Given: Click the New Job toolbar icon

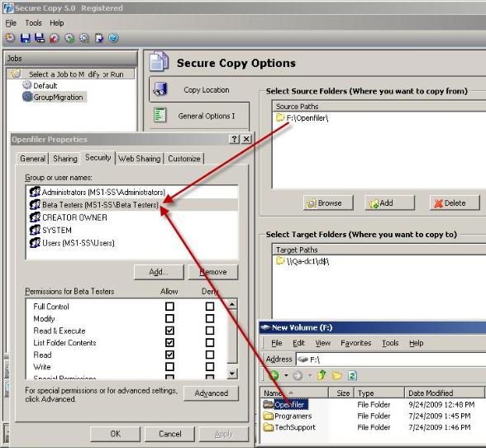Looking at the screenshot, I should point(10,38).
